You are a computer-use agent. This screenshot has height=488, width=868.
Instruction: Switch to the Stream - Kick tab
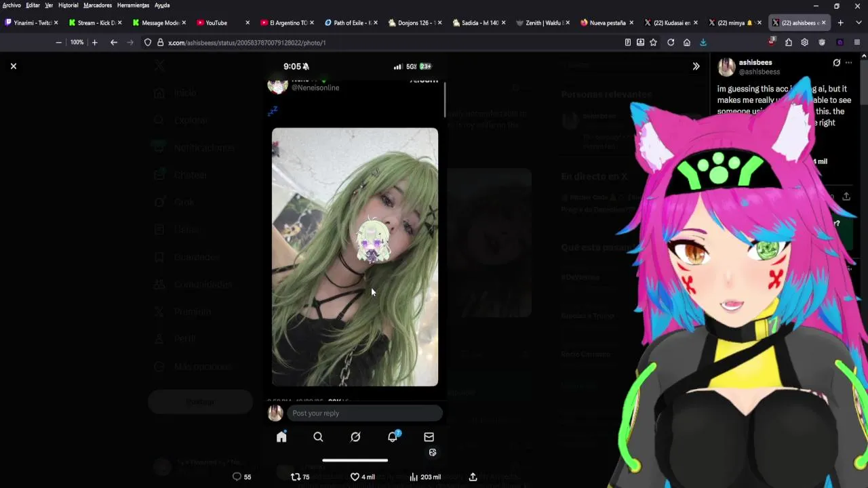pos(96,22)
